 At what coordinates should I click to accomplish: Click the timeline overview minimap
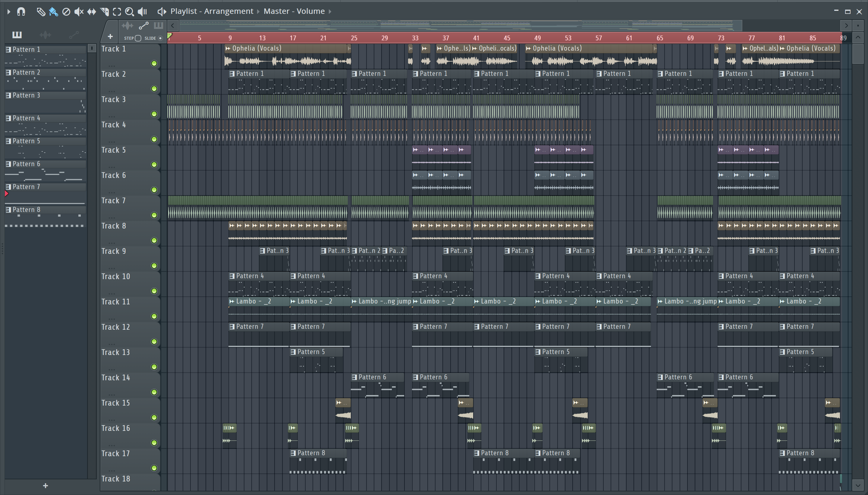(x=461, y=26)
